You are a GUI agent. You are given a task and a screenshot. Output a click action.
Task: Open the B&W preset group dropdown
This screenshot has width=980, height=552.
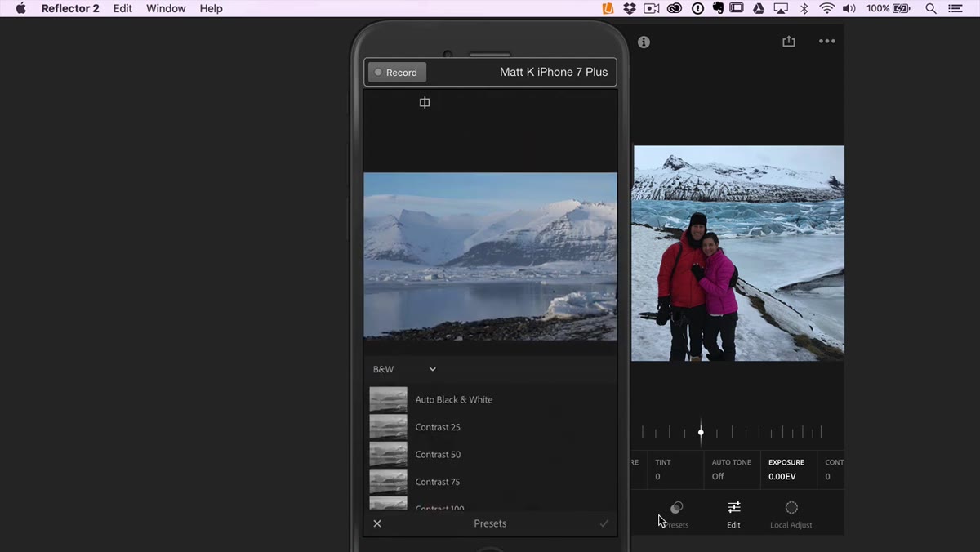[405, 369]
